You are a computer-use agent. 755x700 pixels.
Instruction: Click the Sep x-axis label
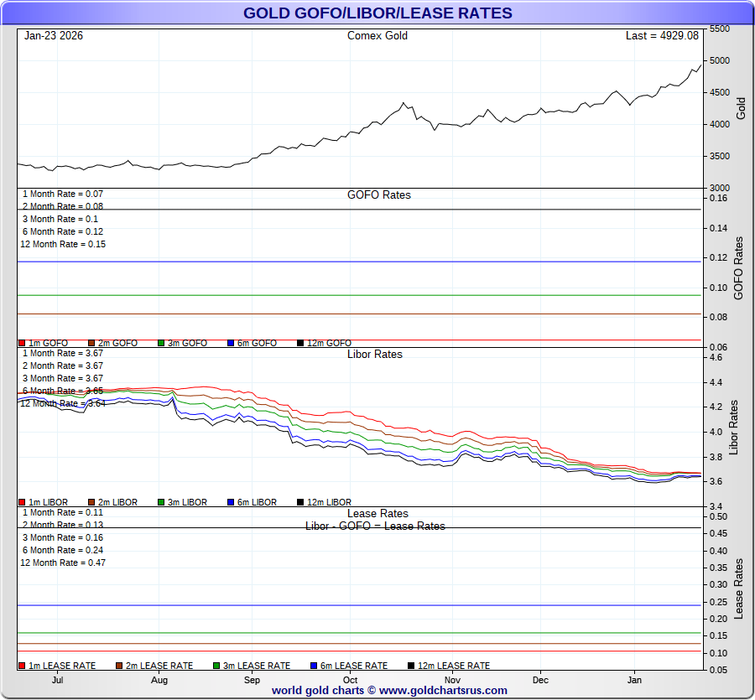(252, 680)
